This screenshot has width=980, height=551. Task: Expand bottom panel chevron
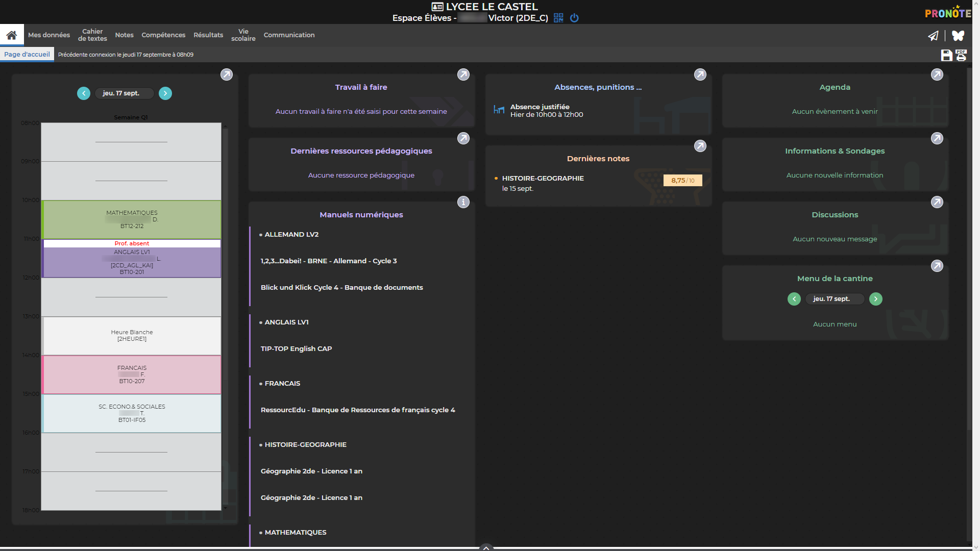486,547
